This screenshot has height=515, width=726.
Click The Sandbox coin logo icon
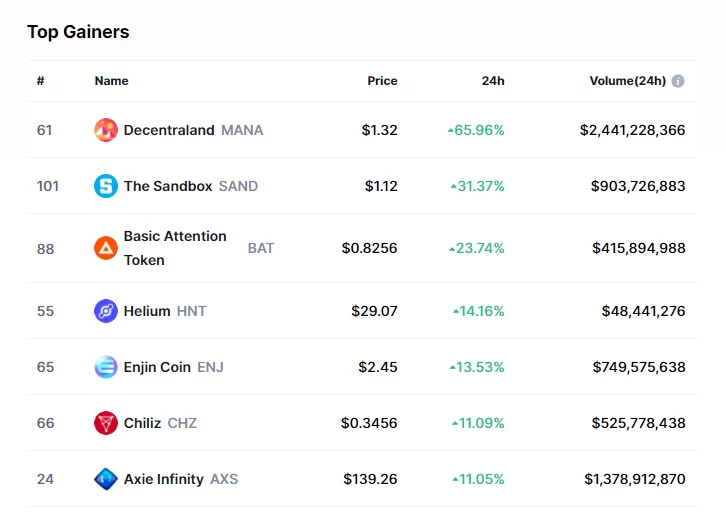click(x=106, y=186)
